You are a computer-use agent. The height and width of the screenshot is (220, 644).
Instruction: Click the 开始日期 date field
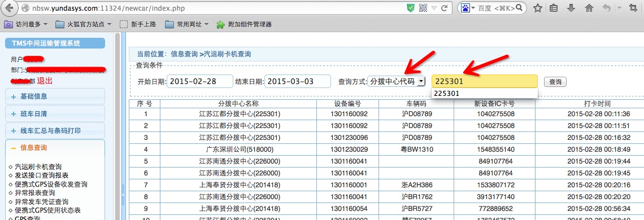pyautogui.click(x=200, y=81)
